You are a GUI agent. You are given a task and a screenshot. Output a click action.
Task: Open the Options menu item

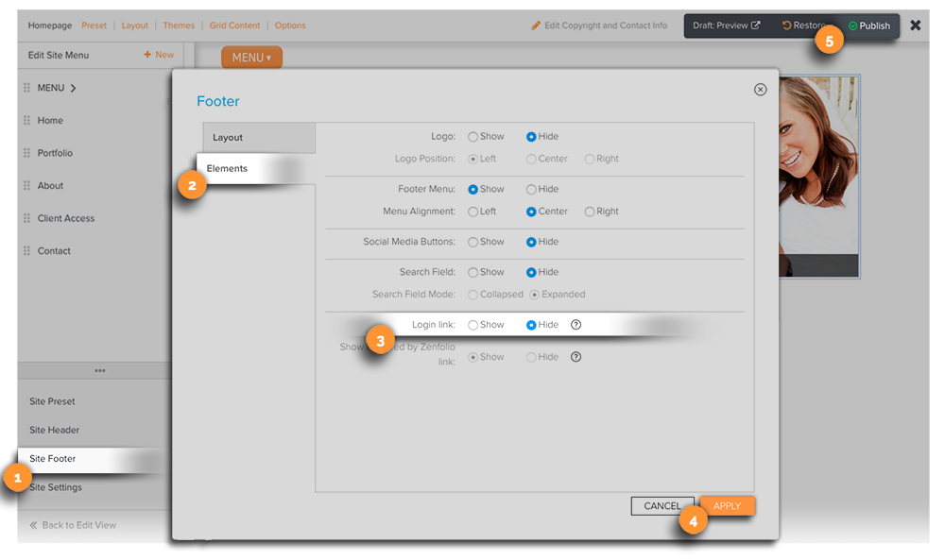(x=290, y=25)
